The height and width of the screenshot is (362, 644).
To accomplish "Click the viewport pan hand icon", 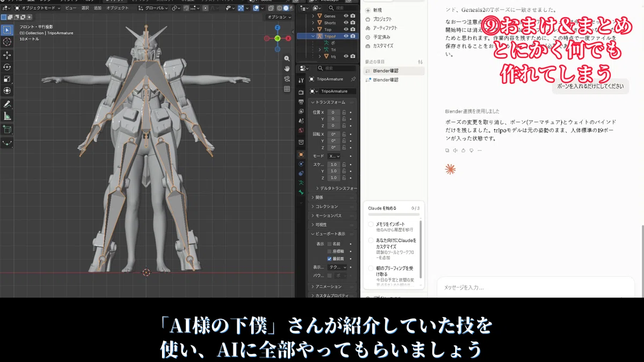I will click(x=287, y=69).
